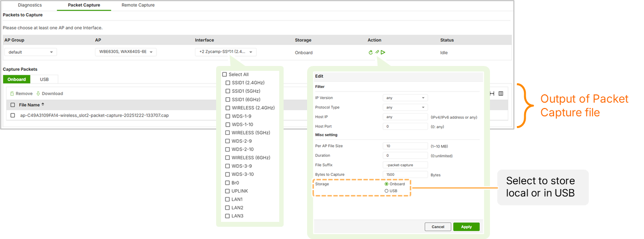Switch to the Packet Capture tab
Image resolution: width=644 pixels, height=239 pixels.
(84, 5)
